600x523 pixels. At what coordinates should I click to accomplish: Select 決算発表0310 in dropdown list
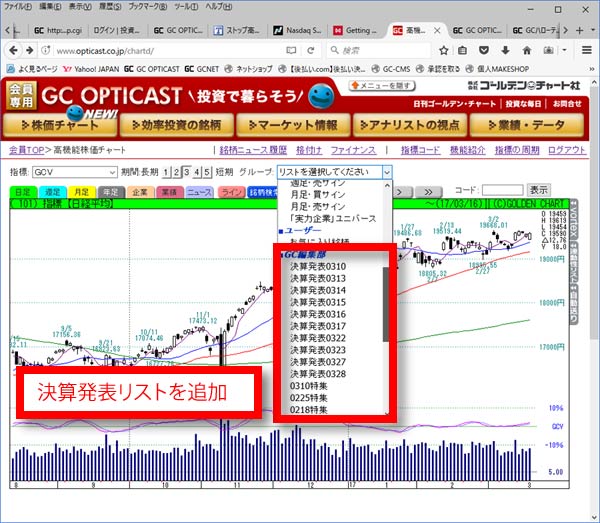(318, 266)
